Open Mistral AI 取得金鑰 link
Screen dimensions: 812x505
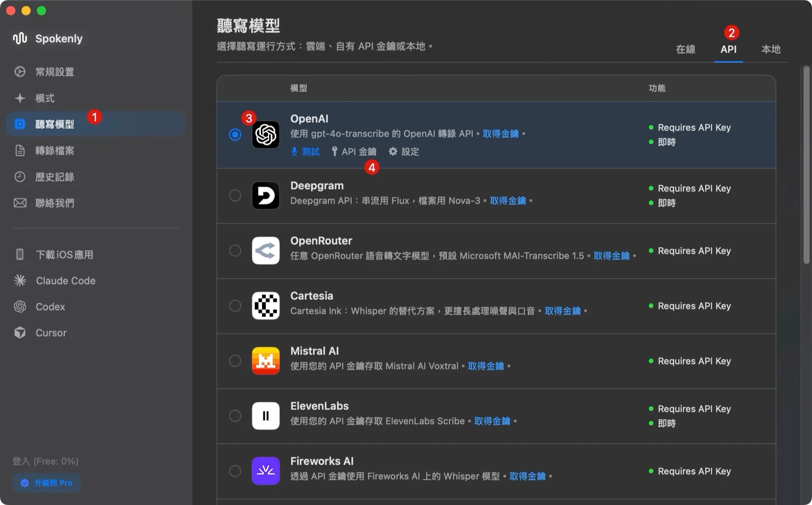click(486, 366)
